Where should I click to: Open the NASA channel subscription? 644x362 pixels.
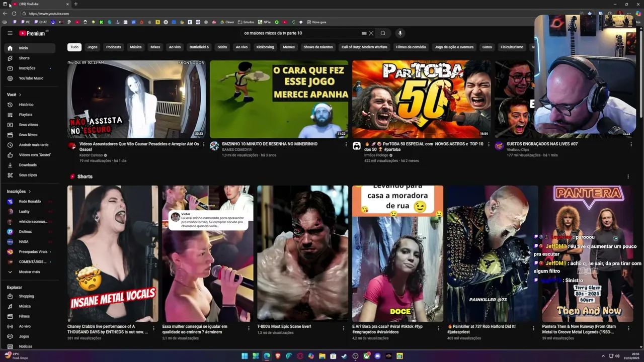tap(30, 242)
